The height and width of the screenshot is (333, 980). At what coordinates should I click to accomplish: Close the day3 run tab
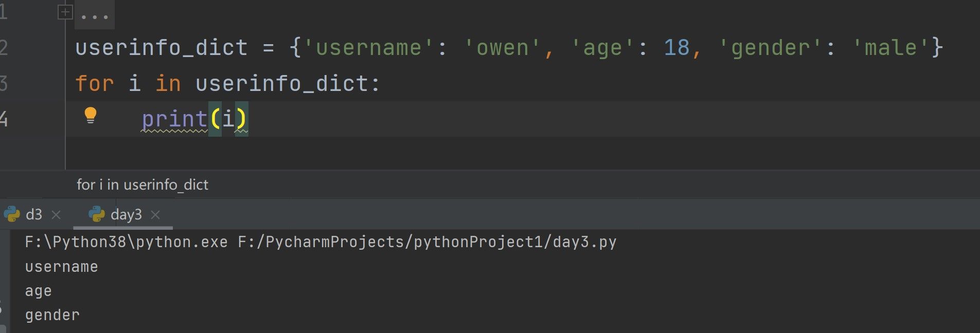coord(155,215)
